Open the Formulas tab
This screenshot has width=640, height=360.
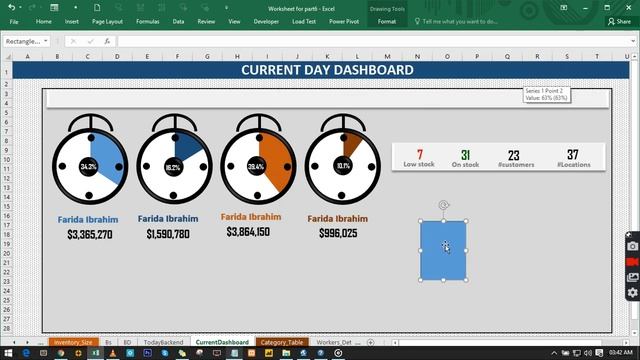point(148,22)
